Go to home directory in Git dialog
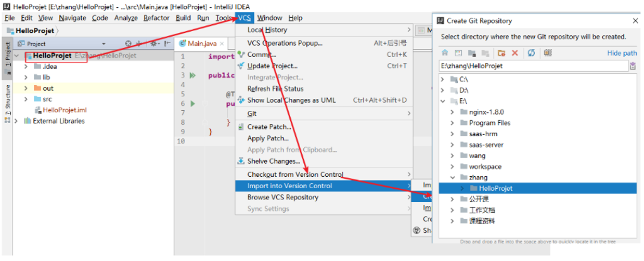This screenshot has width=644, height=261. [445, 53]
